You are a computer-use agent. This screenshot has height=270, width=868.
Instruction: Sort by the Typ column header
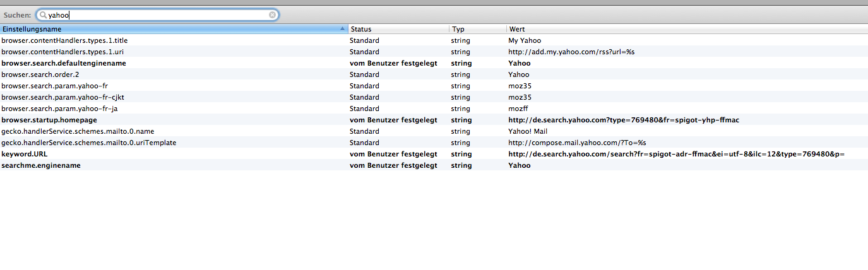477,29
